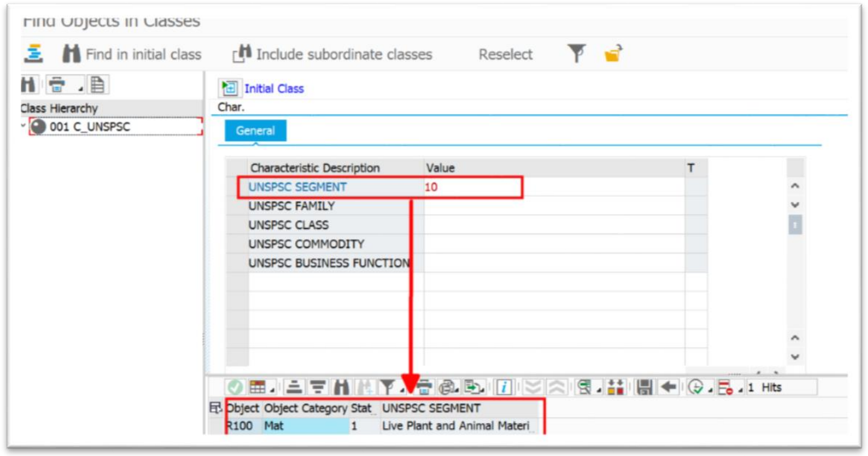The width and height of the screenshot is (868, 456).
Task: Click the sort descending icon
Action: pos(318,387)
